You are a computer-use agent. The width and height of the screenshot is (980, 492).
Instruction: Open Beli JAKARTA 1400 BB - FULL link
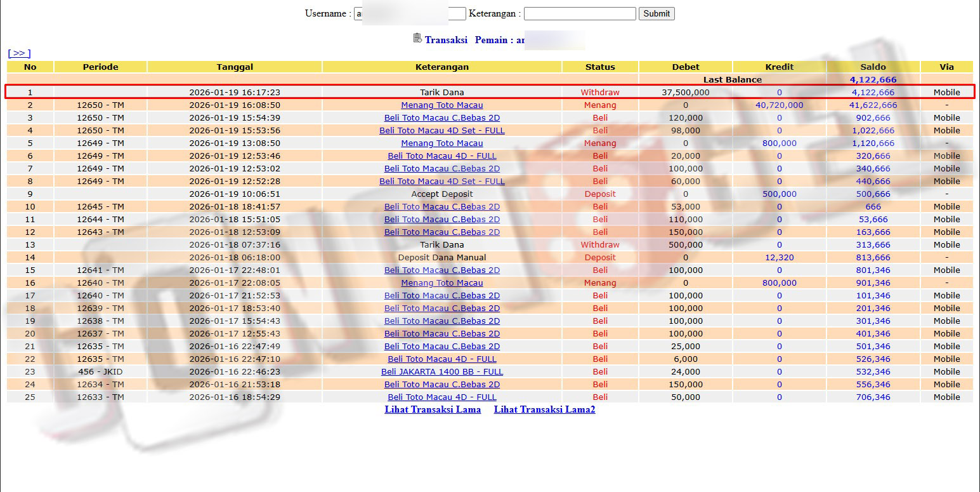coord(441,372)
